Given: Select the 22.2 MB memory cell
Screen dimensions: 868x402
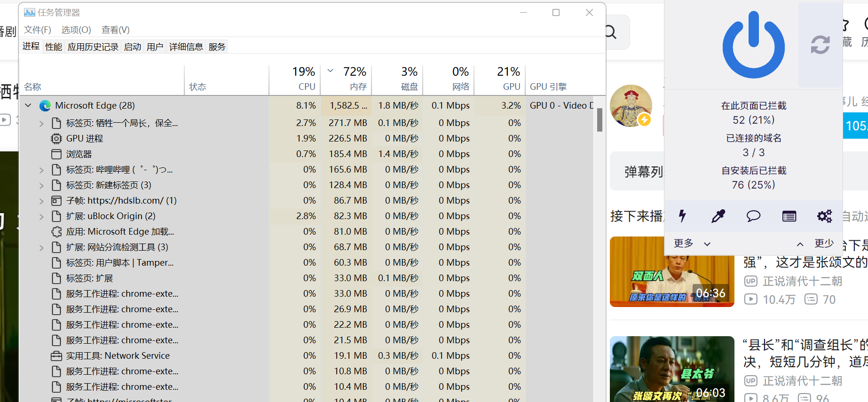Looking at the screenshot, I should (346, 325).
